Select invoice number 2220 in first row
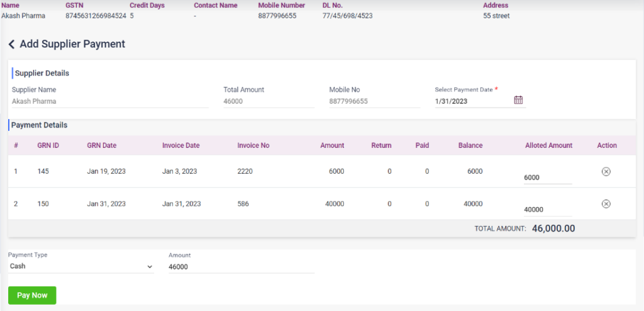The height and width of the screenshot is (311, 644). point(245,171)
